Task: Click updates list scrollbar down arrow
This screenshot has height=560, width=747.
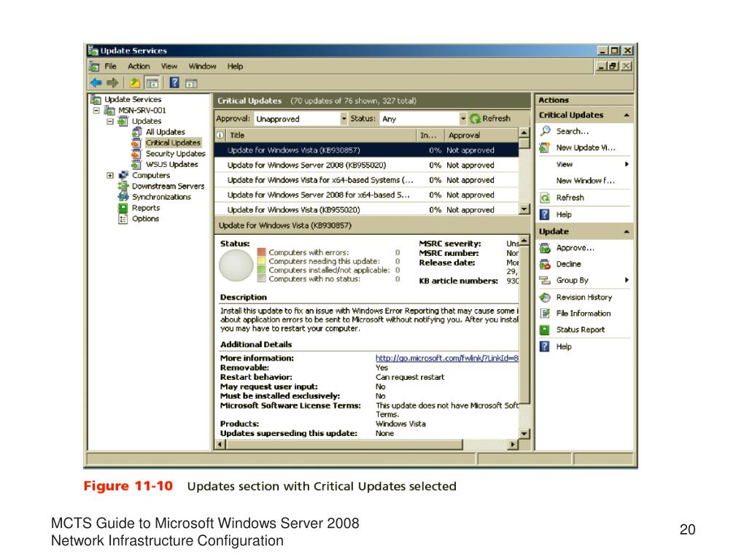Action: tap(524, 209)
